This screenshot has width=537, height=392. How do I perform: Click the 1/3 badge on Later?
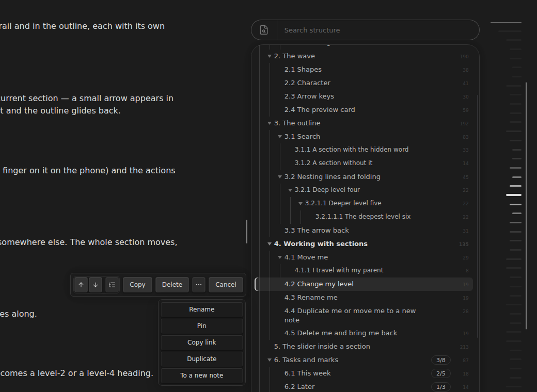click(x=441, y=386)
